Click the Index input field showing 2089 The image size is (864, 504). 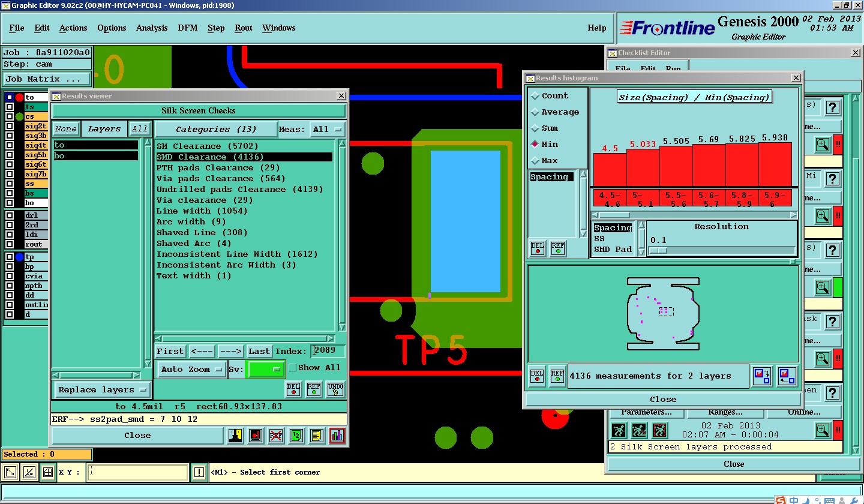pos(328,350)
